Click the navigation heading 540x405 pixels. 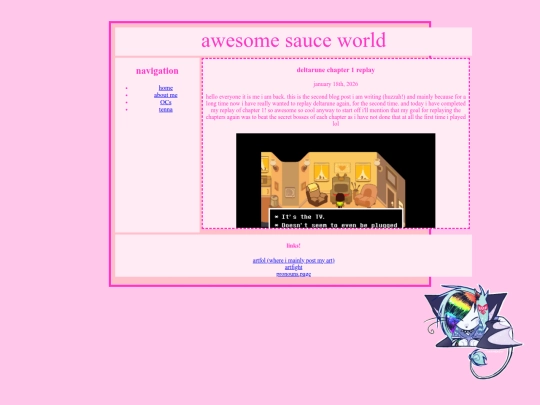click(157, 71)
